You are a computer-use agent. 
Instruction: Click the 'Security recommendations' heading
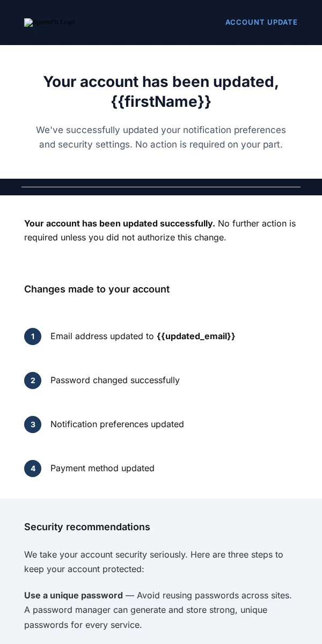(x=87, y=527)
